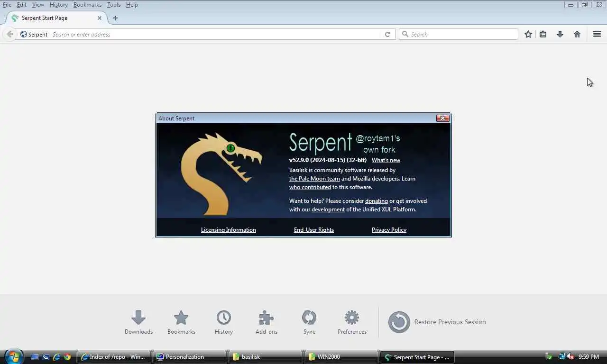The width and height of the screenshot is (607, 364).
Task: Click the donating link
Action: (377, 201)
